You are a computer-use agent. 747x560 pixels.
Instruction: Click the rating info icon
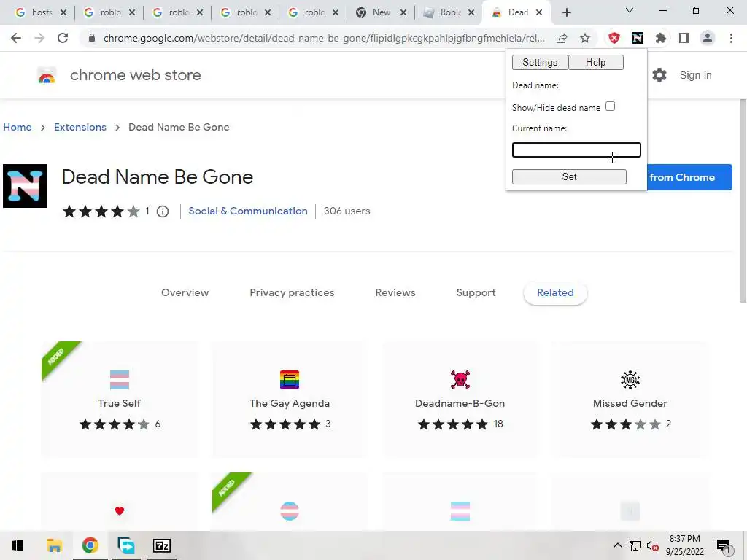coord(163,211)
